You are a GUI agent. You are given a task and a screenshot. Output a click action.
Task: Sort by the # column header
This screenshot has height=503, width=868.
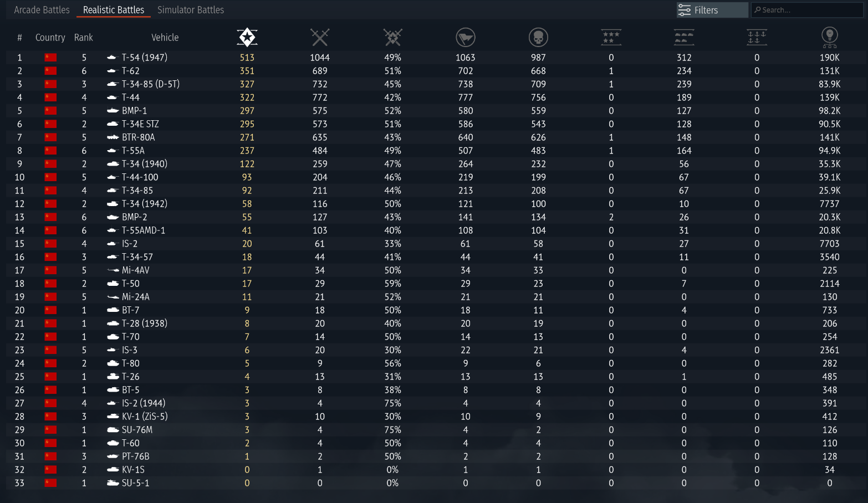pos(19,38)
